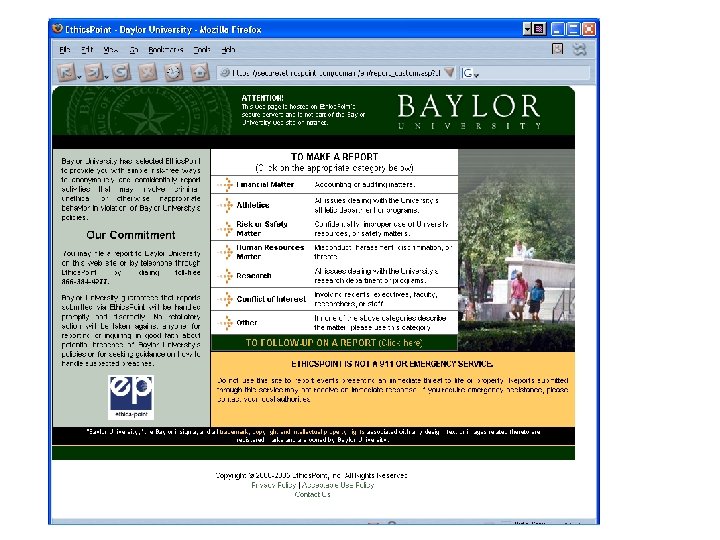Open the Help menu

[x=228, y=50]
